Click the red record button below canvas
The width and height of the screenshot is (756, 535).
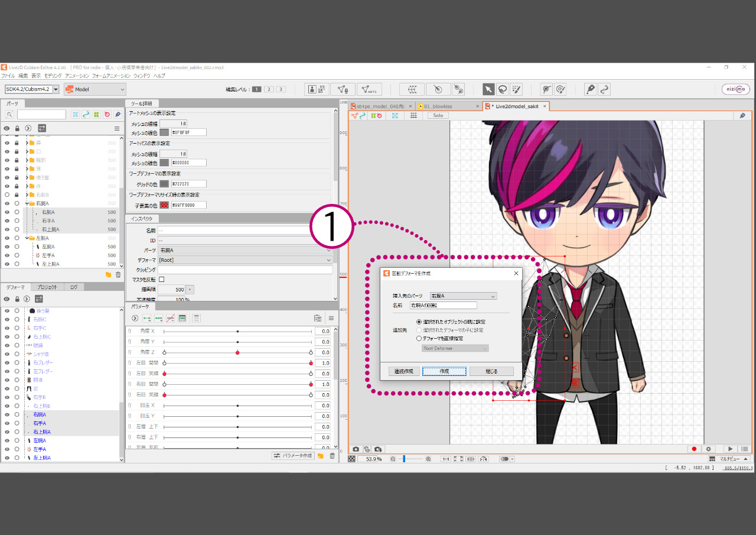(x=694, y=449)
